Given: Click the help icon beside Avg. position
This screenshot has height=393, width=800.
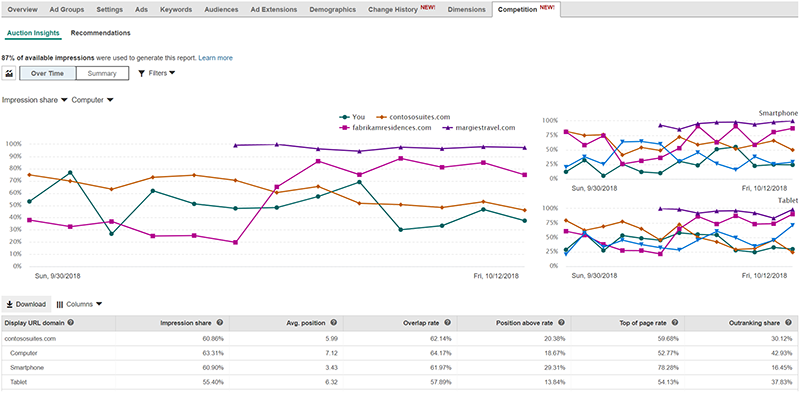Looking at the screenshot, I should coord(333,323).
